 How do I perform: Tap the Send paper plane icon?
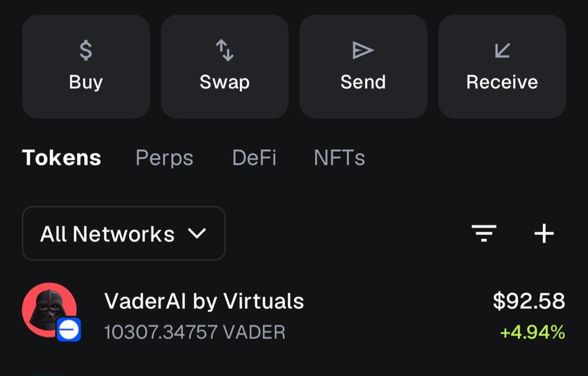pyautogui.click(x=363, y=51)
